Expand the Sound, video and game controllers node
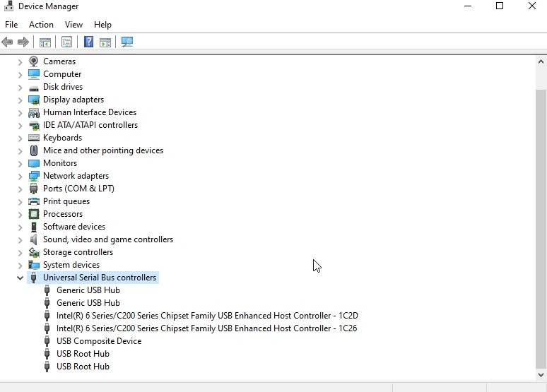 [20, 240]
